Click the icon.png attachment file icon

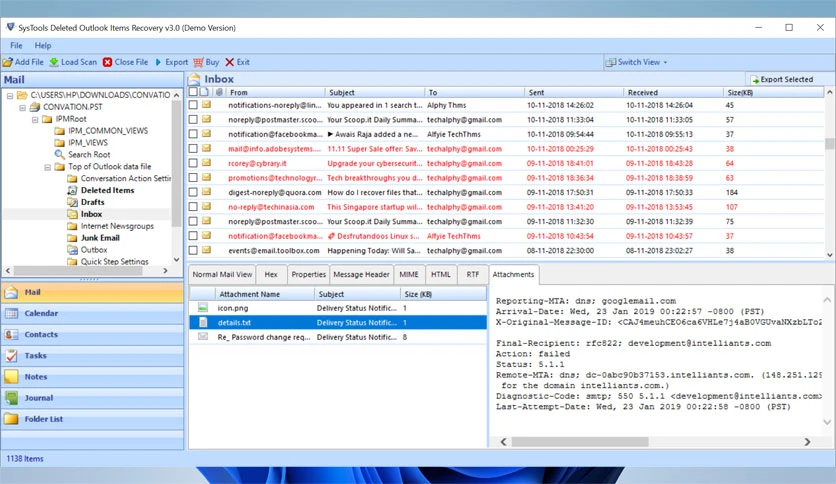[203, 308]
